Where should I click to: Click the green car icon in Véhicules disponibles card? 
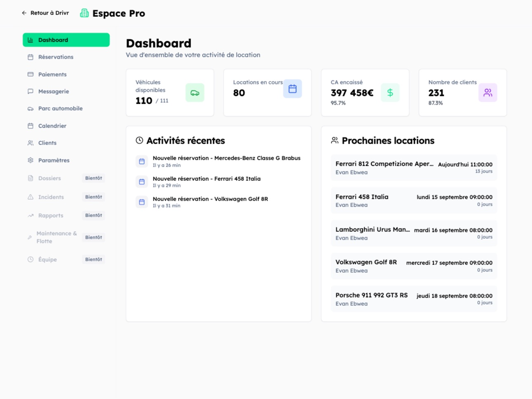pyautogui.click(x=195, y=93)
